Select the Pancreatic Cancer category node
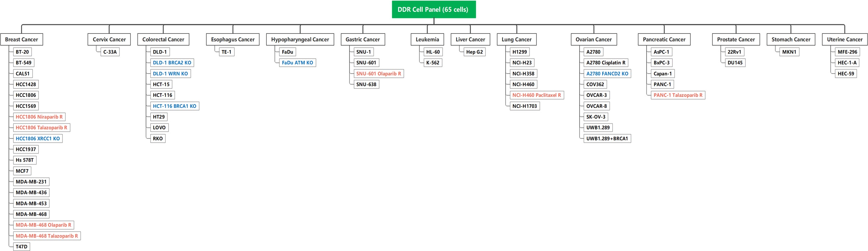The image size is (868, 251). coord(664,39)
